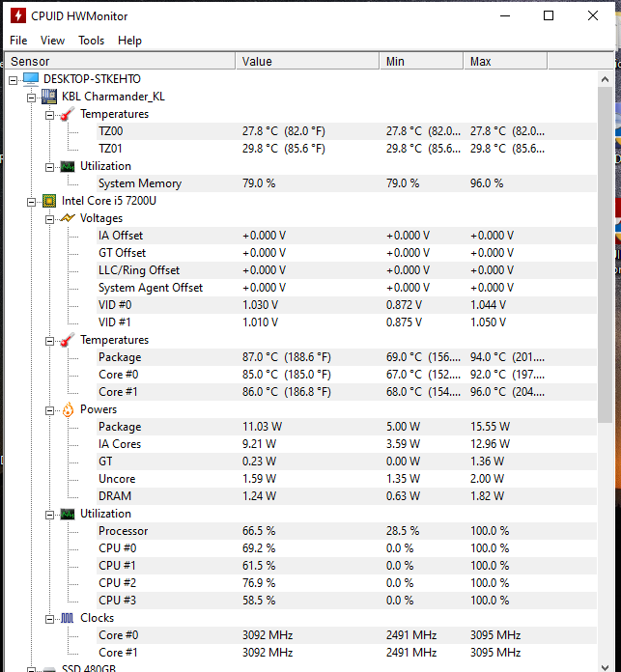
Task: Collapse the SSD 480GB node
Action: pyautogui.click(x=31, y=669)
